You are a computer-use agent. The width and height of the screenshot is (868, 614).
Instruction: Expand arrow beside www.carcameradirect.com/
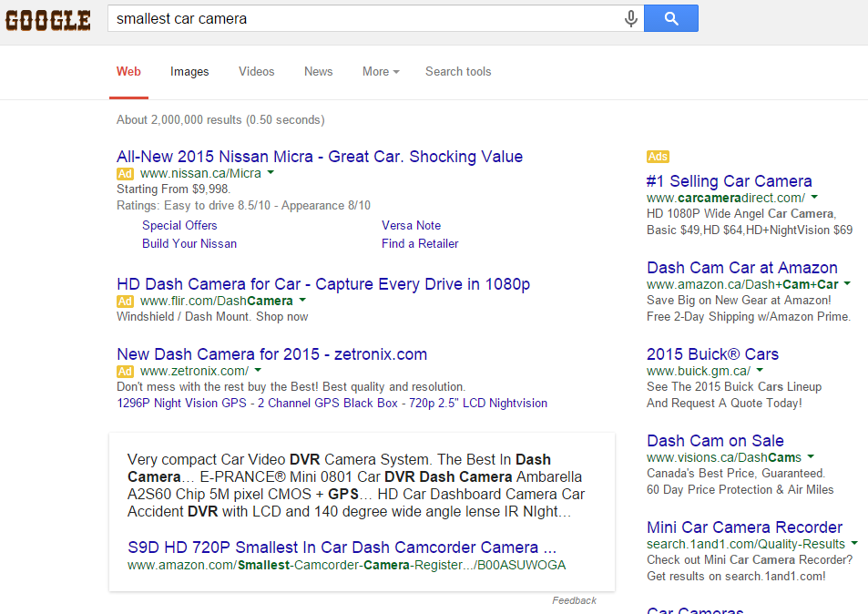pyautogui.click(x=814, y=198)
